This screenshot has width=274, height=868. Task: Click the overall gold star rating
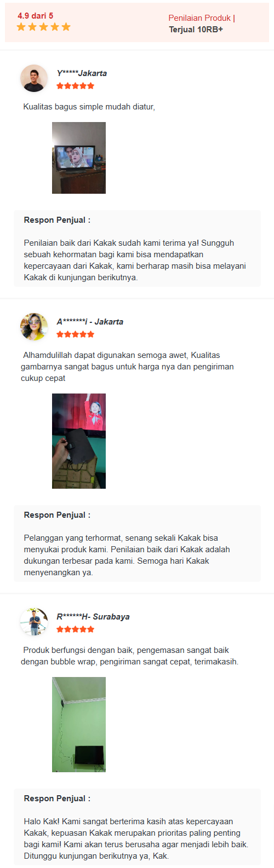pyautogui.click(x=44, y=27)
